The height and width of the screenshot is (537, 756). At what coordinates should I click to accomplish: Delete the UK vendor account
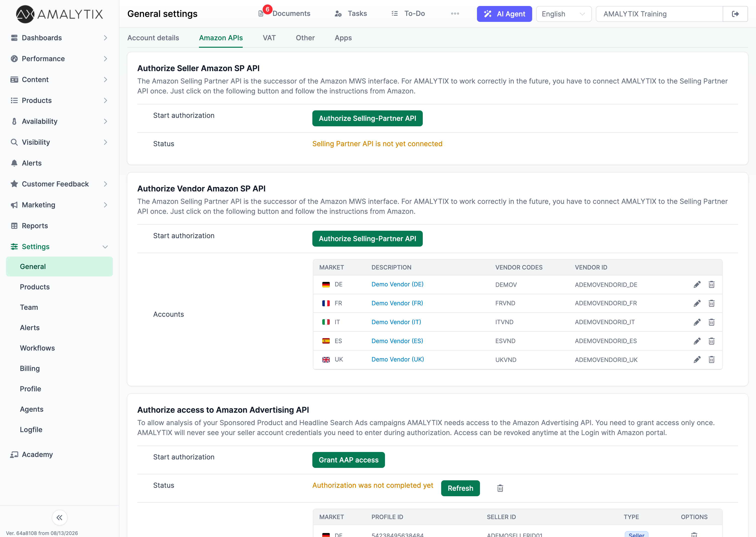(711, 359)
